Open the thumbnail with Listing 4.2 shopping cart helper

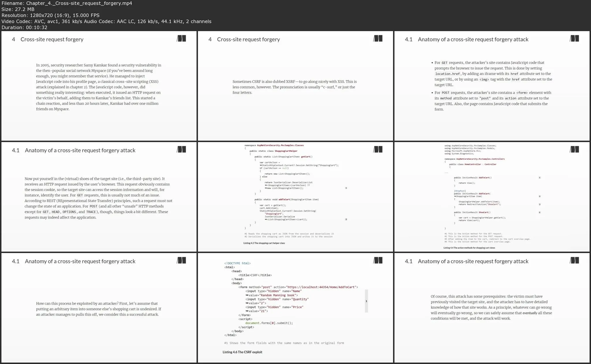pyautogui.click(x=295, y=197)
